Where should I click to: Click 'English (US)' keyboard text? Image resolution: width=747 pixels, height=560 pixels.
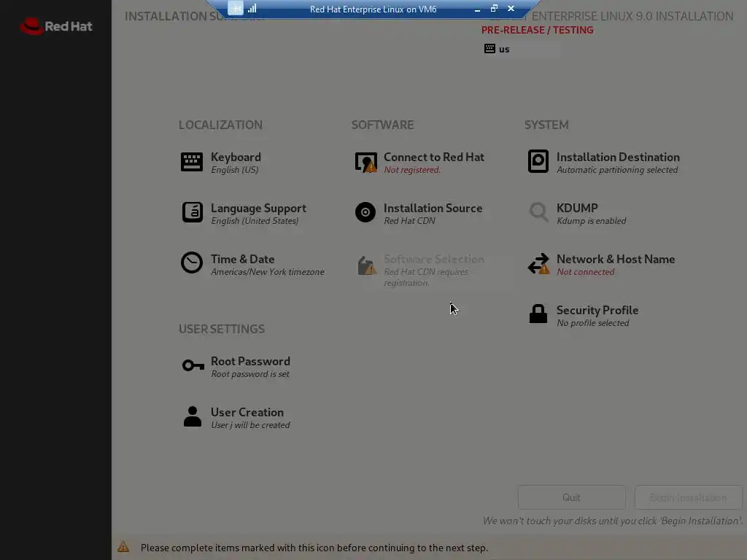click(234, 170)
